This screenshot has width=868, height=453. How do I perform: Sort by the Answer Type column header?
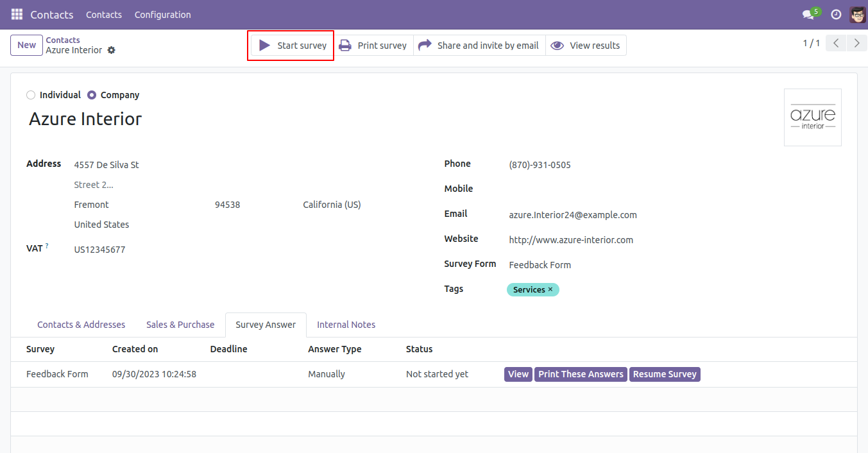click(x=335, y=349)
